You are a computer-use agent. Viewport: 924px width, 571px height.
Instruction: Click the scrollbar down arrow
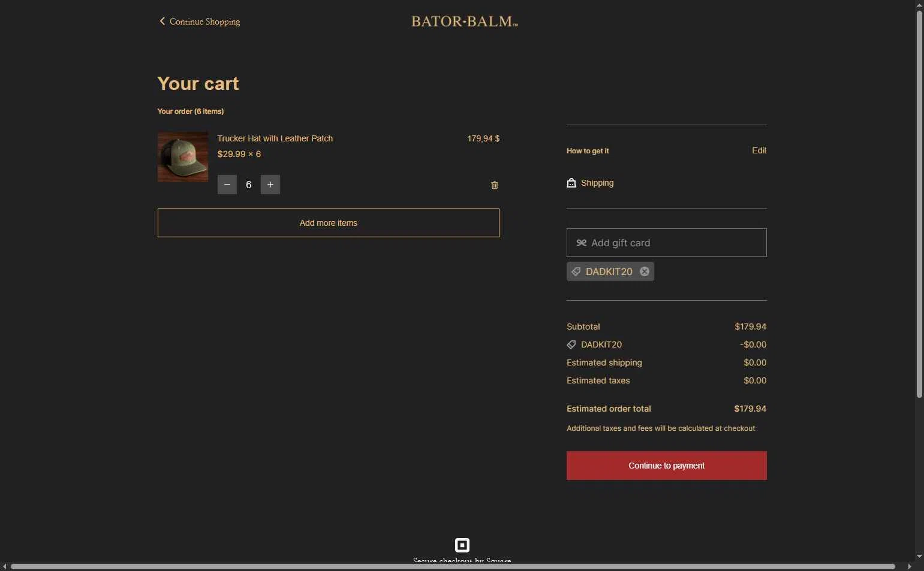pos(919,557)
